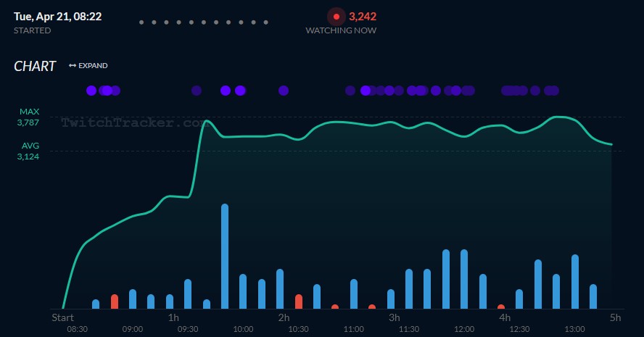Click the WATCHING NOW label
Viewport: 644px width, 337px height.
point(341,30)
